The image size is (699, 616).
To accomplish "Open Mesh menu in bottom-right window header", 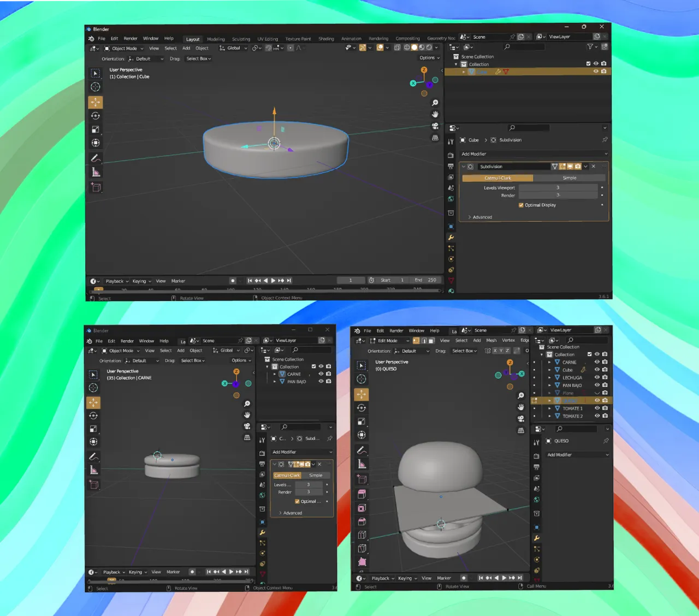I will [x=491, y=340].
